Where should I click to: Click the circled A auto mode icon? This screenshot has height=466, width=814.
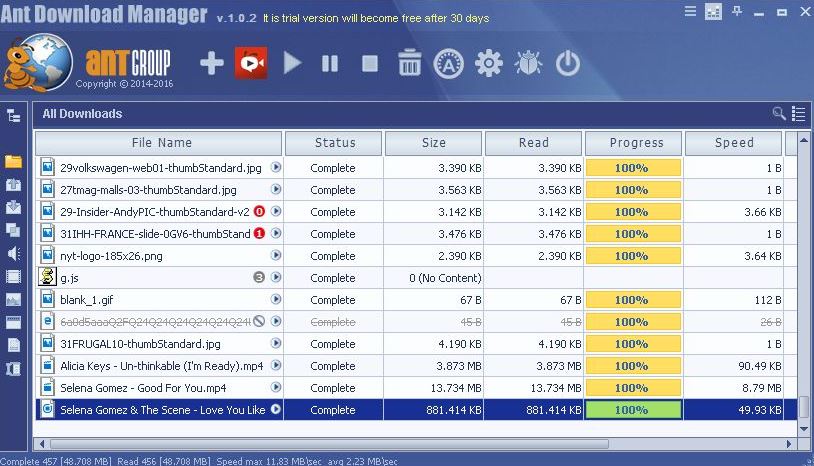[449, 64]
